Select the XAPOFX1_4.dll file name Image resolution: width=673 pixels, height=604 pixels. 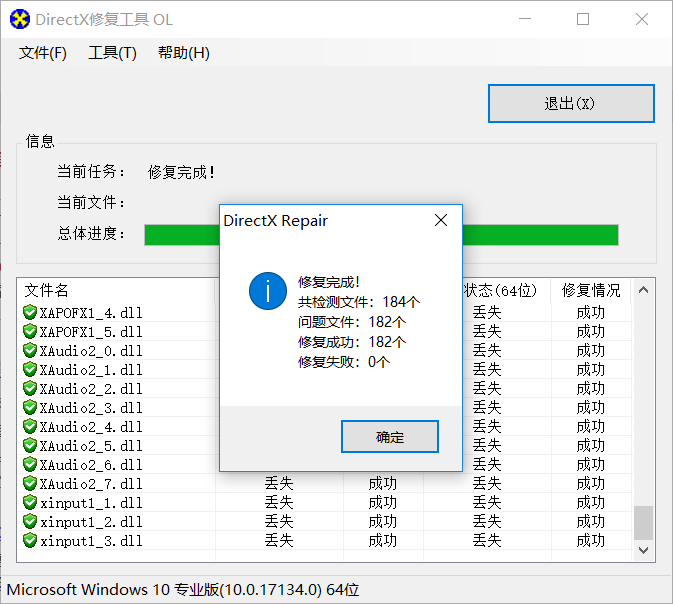91,313
